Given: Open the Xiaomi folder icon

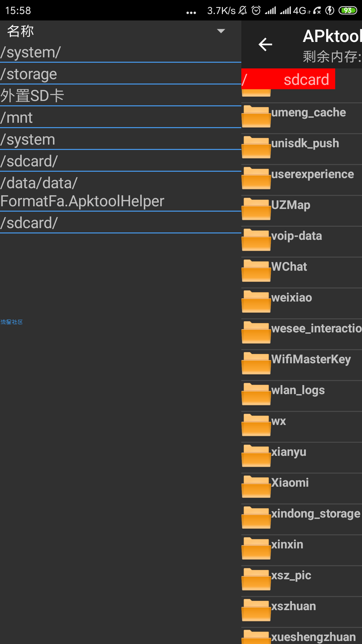Looking at the screenshot, I should [256, 487].
